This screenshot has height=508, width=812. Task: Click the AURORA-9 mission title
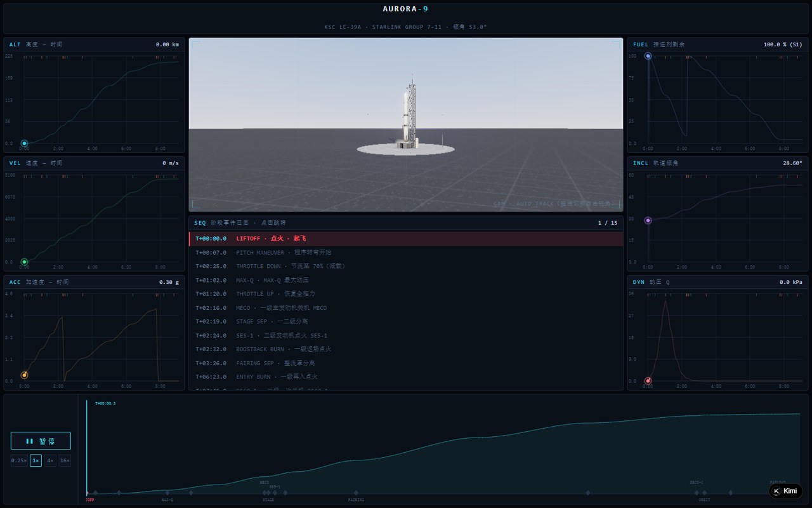pyautogui.click(x=406, y=9)
